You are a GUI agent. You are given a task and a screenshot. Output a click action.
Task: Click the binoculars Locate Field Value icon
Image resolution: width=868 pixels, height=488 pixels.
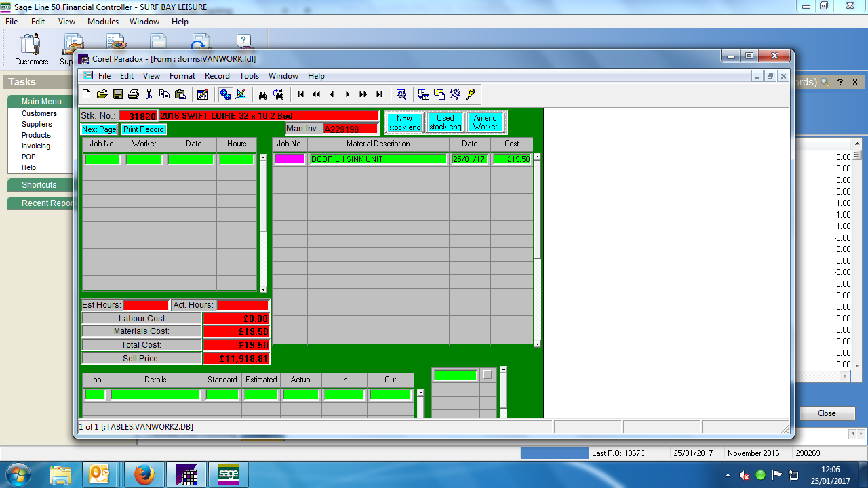262,94
